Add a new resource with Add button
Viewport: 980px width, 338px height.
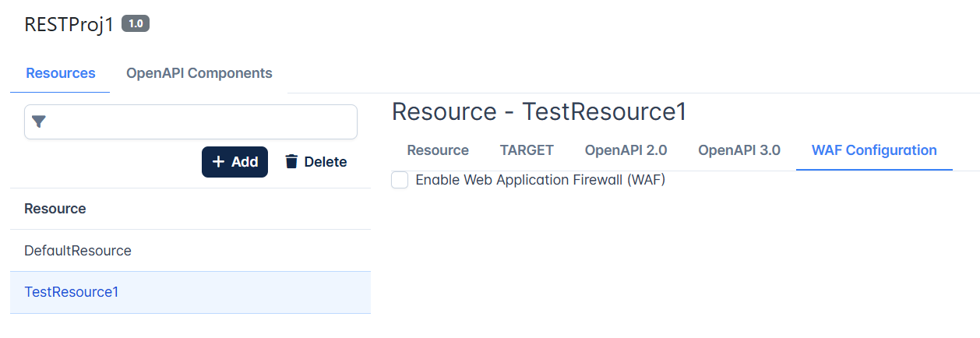pos(234,162)
